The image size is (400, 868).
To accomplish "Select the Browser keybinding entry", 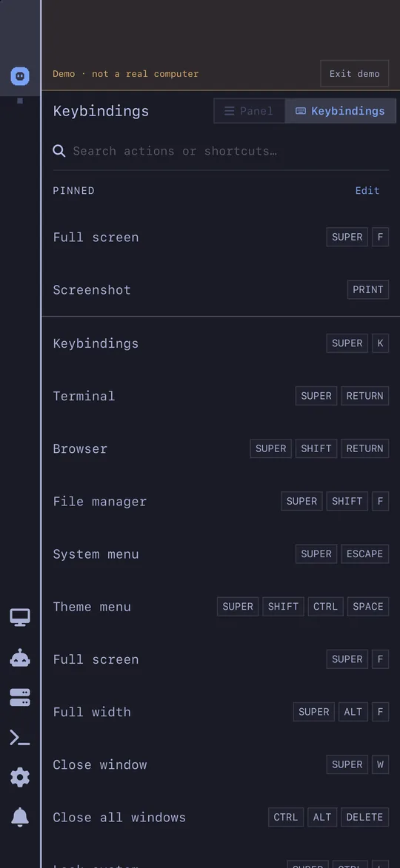I will click(x=221, y=448).
